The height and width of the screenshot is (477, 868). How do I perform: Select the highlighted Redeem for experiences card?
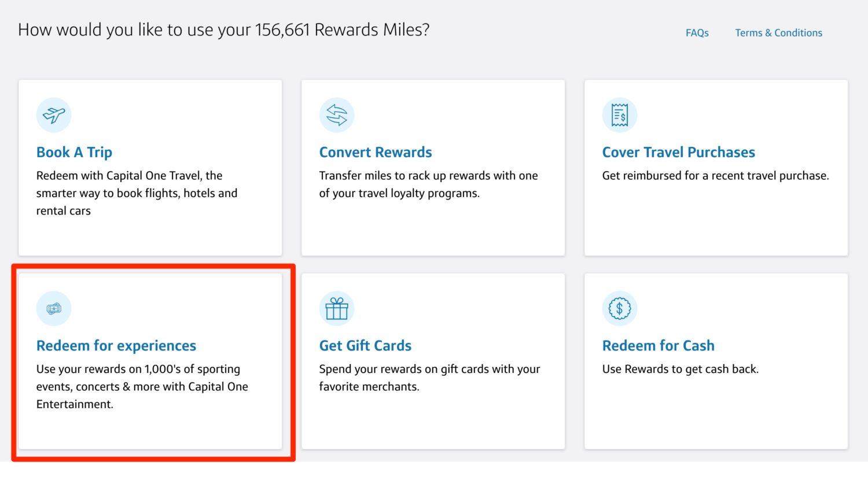coord(150,361)
